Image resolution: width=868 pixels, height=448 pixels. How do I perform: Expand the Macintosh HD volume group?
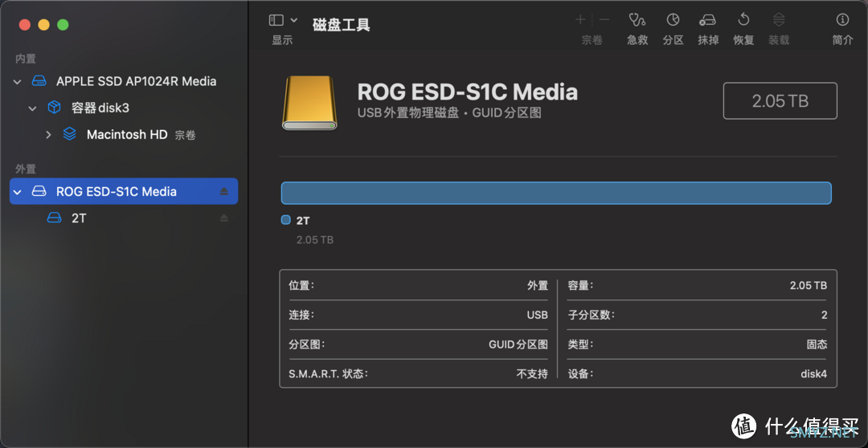48,134
